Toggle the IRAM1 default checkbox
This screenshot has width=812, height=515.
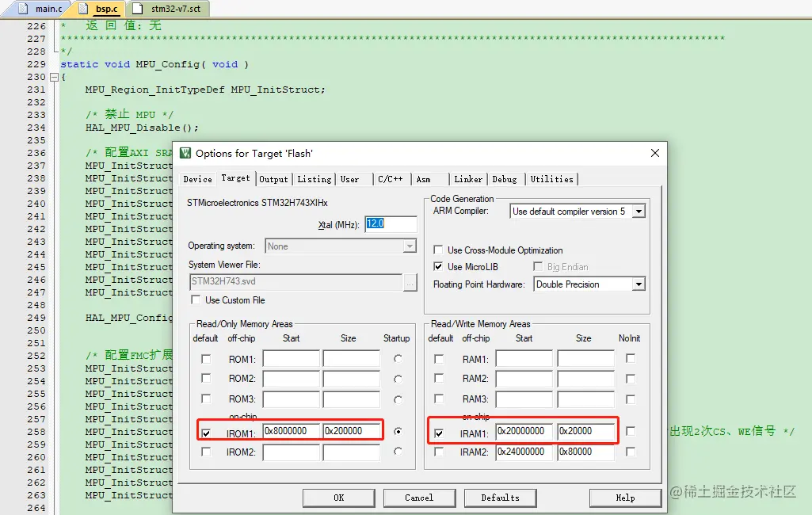pyautogui.click(x=439, y=433)
